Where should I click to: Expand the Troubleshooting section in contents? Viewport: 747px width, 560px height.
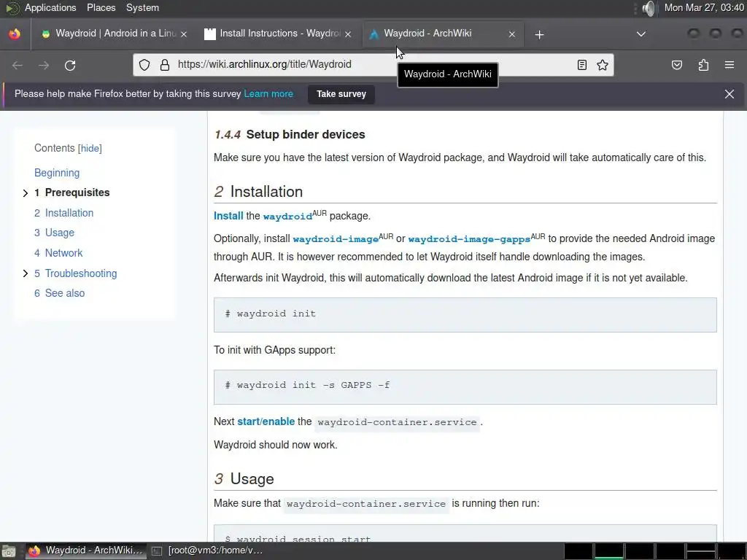click(x=26, y=273)
